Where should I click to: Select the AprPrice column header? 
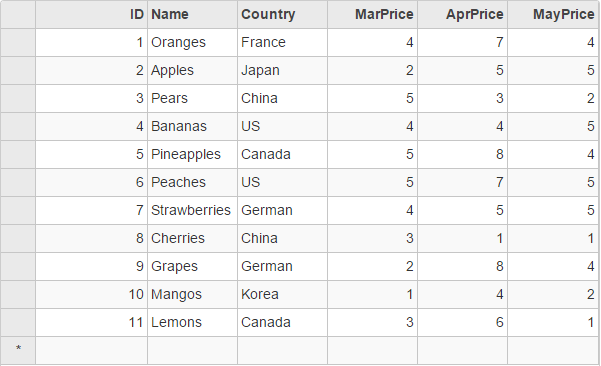(463, 14)
